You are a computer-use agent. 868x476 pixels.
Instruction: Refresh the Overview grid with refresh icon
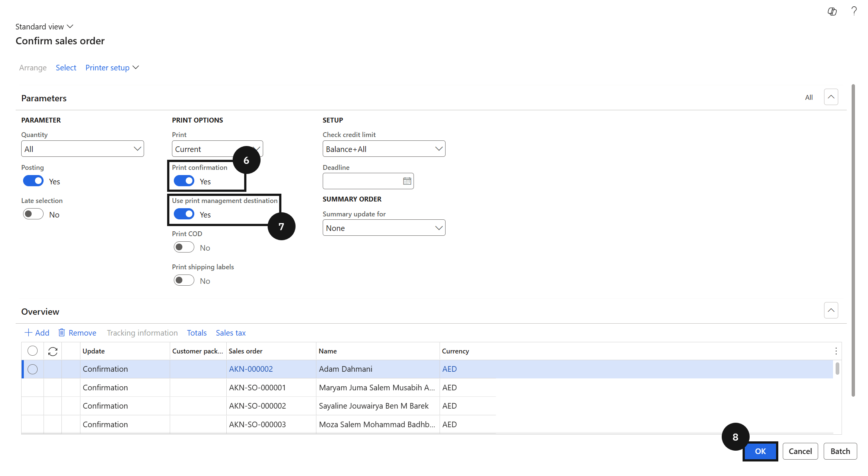[53, 351]
